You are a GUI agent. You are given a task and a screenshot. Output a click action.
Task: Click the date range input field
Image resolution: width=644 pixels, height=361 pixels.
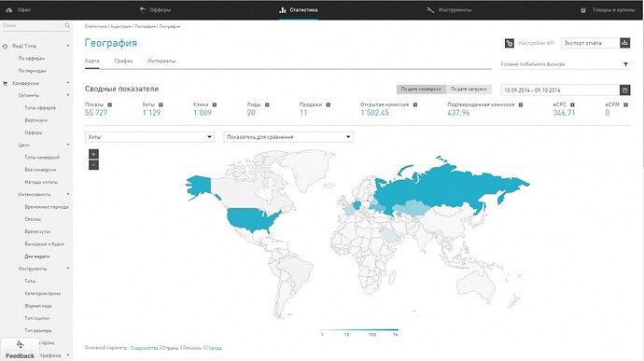pos(560,90)
